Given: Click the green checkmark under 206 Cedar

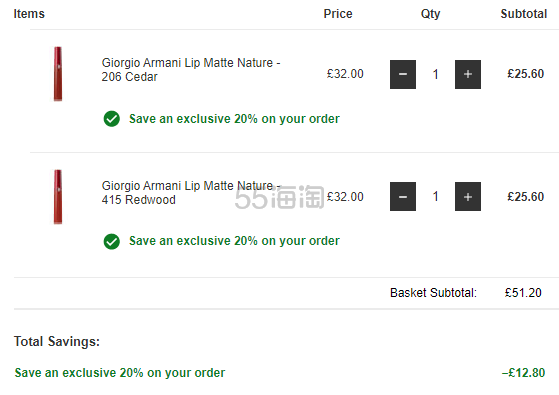Looking at the screenshot, I should [112, 119].
